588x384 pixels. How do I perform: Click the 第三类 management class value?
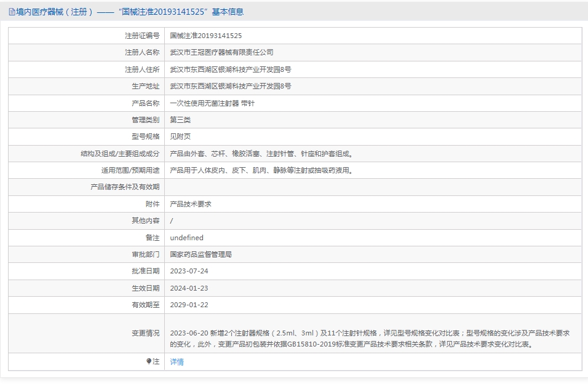(x=180, y=120)
